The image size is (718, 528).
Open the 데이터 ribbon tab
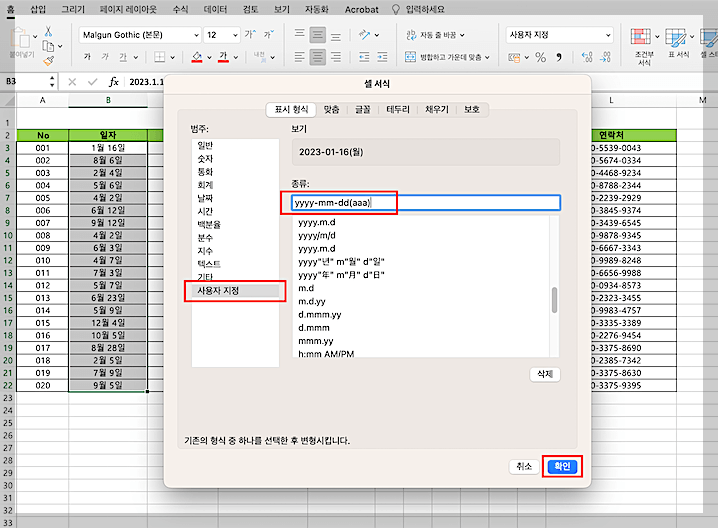click(215, 9)
